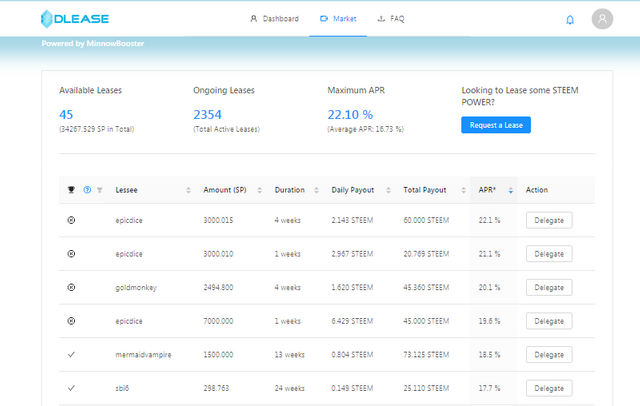Open the notifications bell

click(570, 20)
